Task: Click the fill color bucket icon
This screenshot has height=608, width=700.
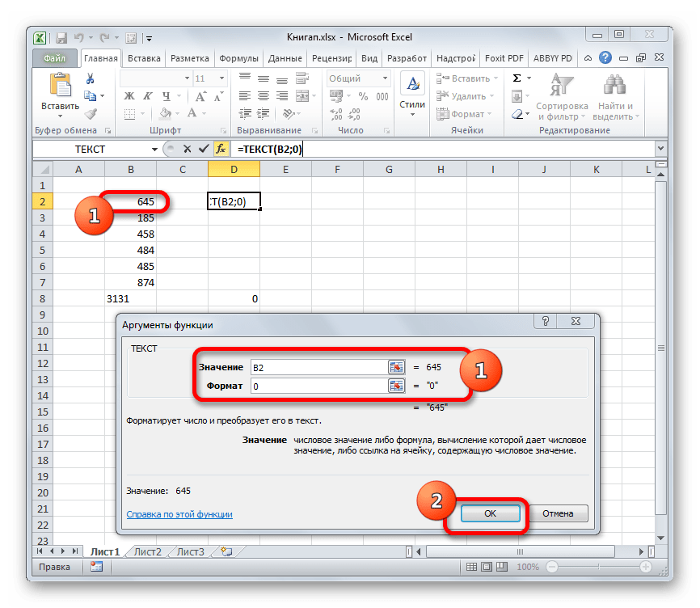Action: (x=166, y=113)
